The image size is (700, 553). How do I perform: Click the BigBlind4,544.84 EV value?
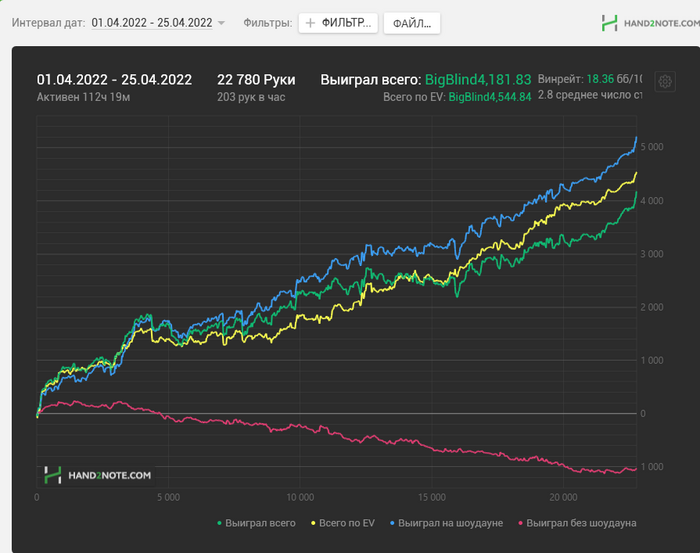(490, 97)
